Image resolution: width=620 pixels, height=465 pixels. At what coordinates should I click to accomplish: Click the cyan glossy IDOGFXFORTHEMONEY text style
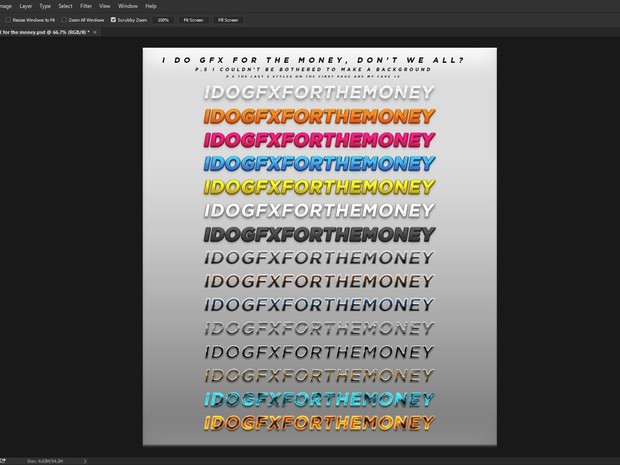pos(319,399)
